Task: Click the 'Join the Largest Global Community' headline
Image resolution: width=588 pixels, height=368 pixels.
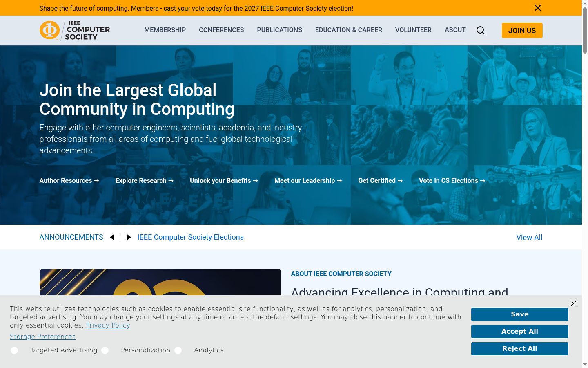Action: [x=137, y=100]
